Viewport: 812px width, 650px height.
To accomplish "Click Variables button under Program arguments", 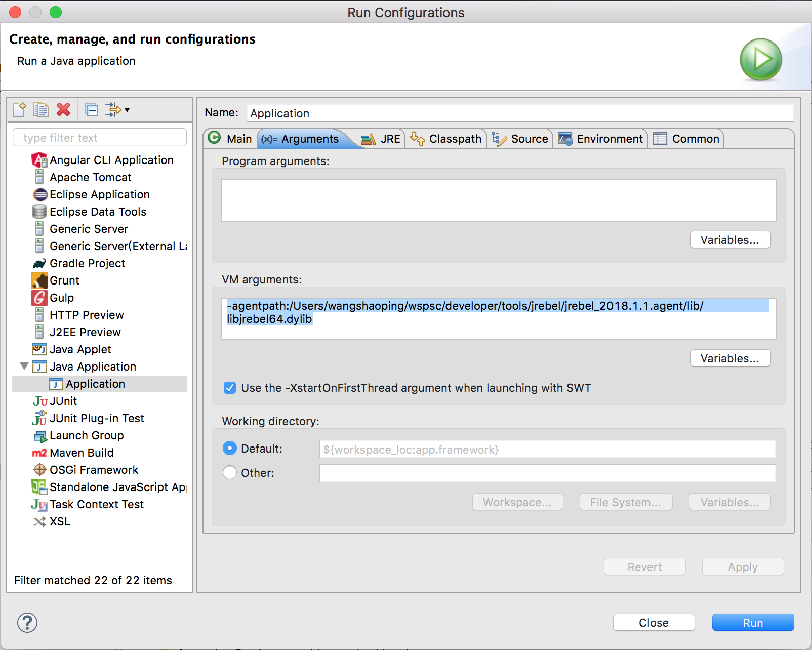I will tap(730, 240).
